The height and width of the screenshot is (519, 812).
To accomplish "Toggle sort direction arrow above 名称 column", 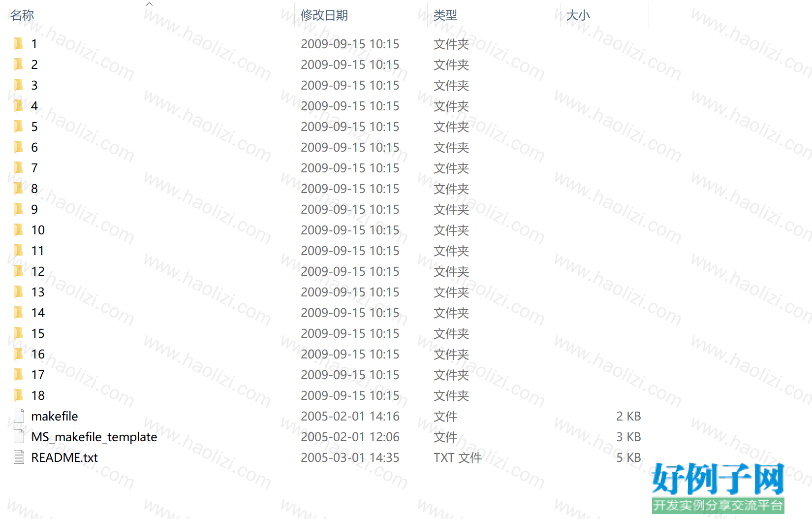I will pos(149,4).
